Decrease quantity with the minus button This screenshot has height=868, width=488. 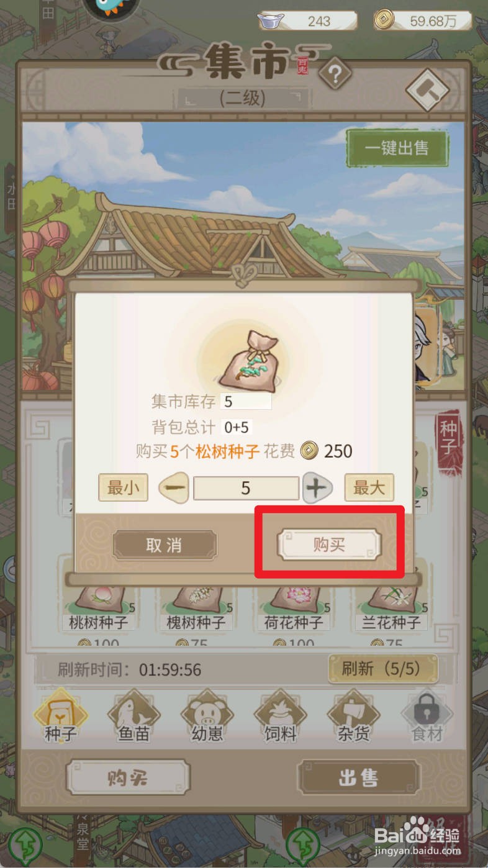(175, 488)
